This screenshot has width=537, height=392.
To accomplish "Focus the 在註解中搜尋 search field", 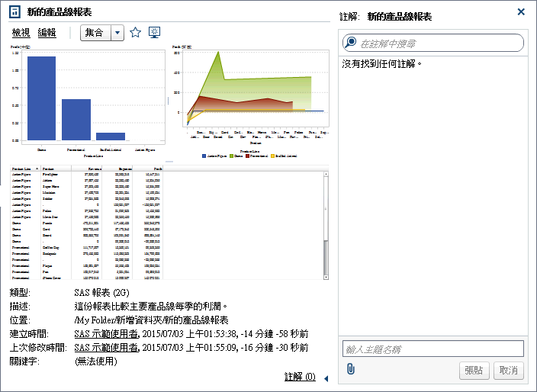I will click(x=433, y=43).
